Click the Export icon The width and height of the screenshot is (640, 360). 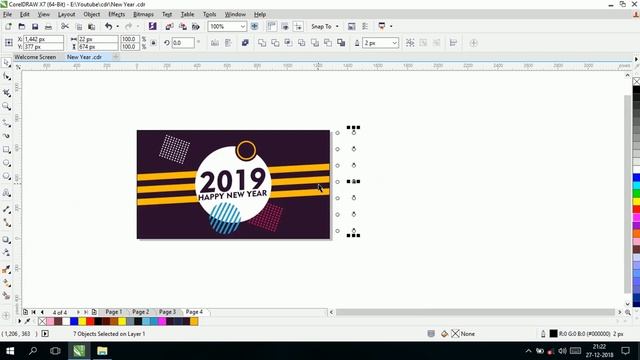[x=183, y=27]
